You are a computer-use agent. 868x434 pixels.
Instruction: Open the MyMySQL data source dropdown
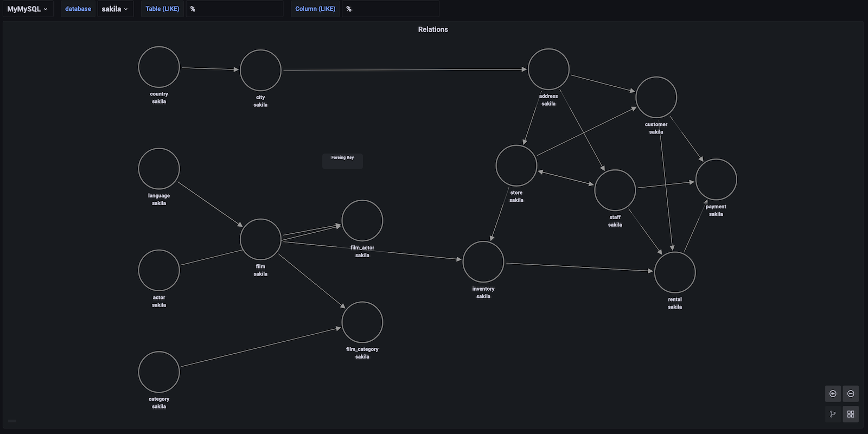[28, 9]
